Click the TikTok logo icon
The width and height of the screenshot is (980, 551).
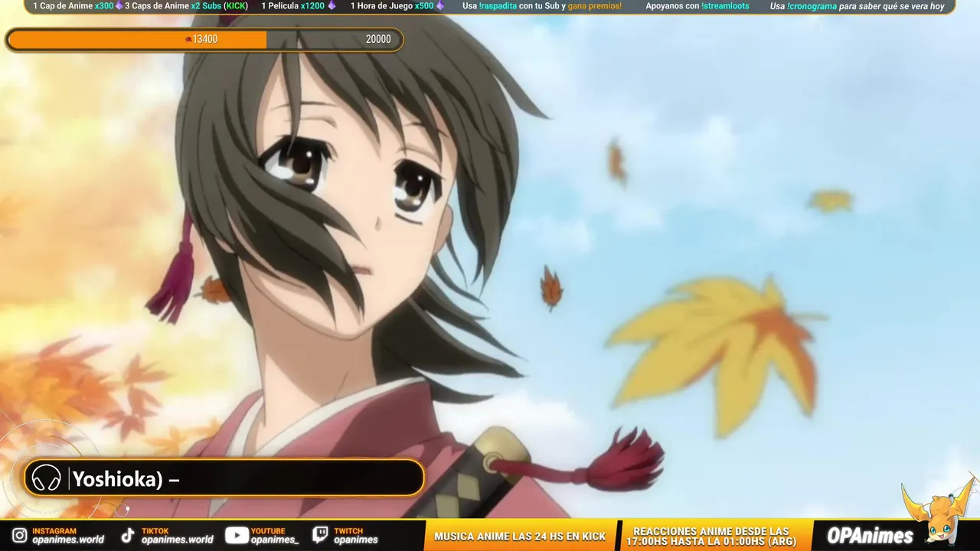point(128,536)
